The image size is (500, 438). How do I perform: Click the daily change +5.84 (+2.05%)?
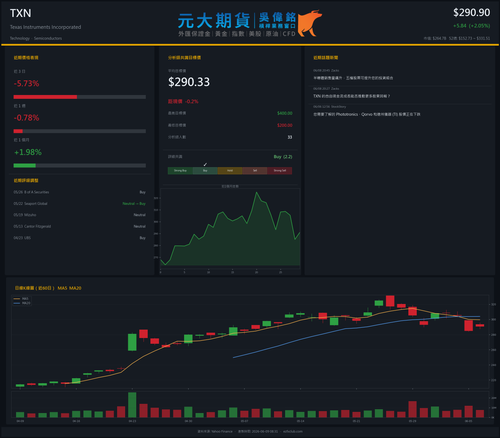(471, 26)
